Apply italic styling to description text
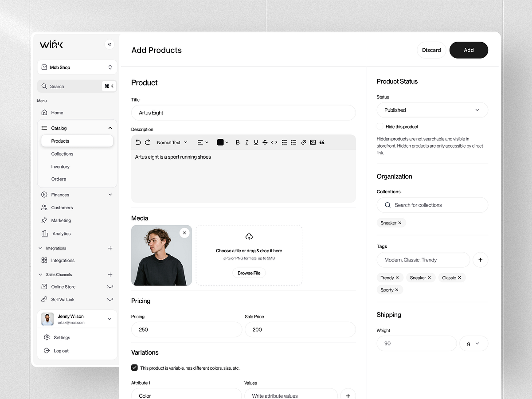 247,142
